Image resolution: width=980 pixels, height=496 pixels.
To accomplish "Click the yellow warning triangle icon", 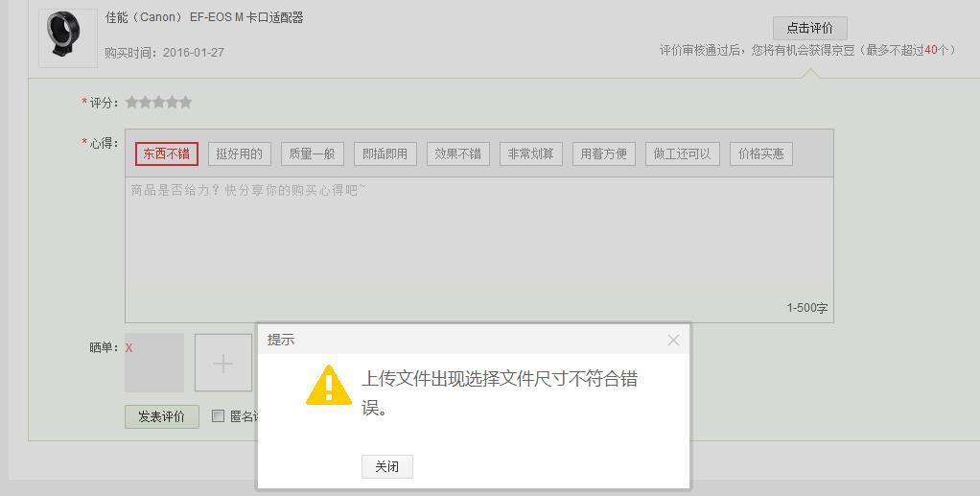I will click(x=329, y=386).
